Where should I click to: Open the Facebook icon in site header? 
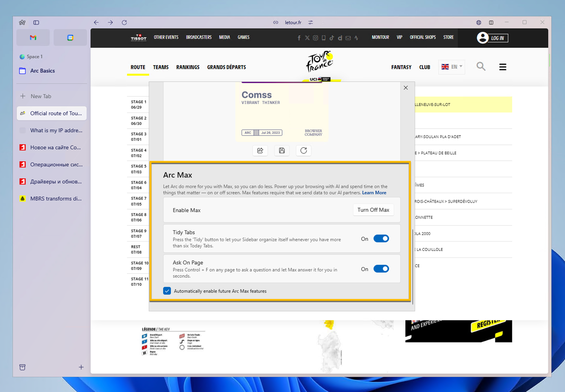[299, 38]
